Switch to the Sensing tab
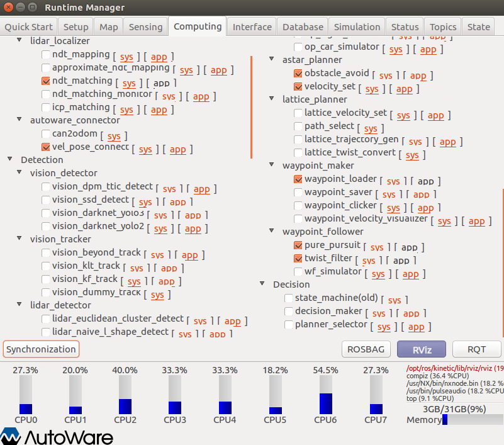504x445 pixels. click(145, 26)
